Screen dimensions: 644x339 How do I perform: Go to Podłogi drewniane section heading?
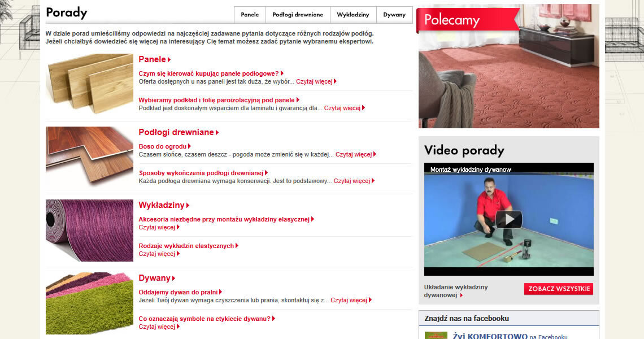(176, 132)
